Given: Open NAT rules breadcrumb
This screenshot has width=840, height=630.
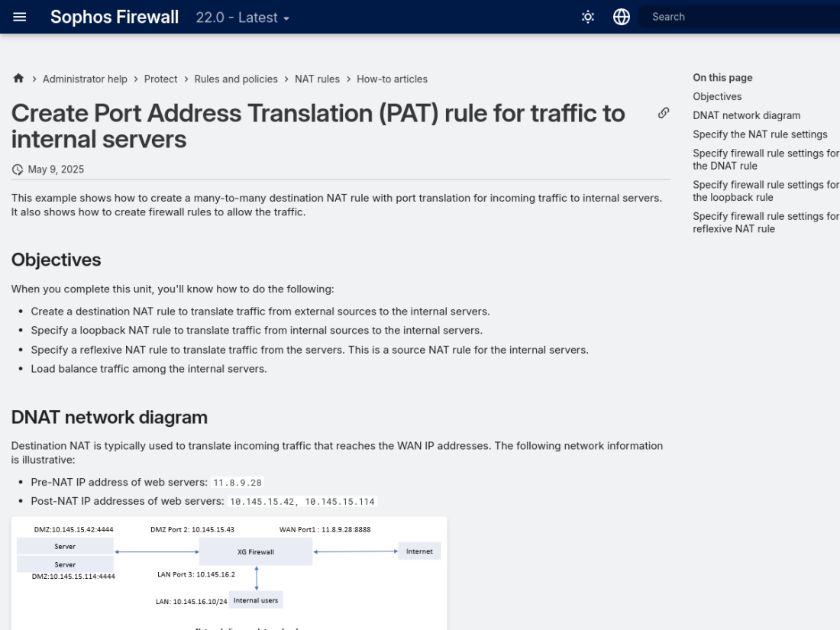Looking at the screenshot, I should (x=317, y=79).
